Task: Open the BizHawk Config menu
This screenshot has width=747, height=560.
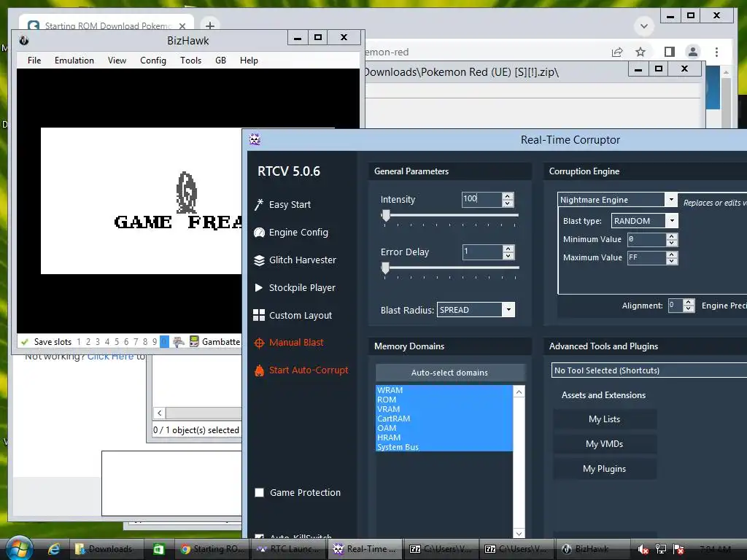Action: click(x=153, y=61)
